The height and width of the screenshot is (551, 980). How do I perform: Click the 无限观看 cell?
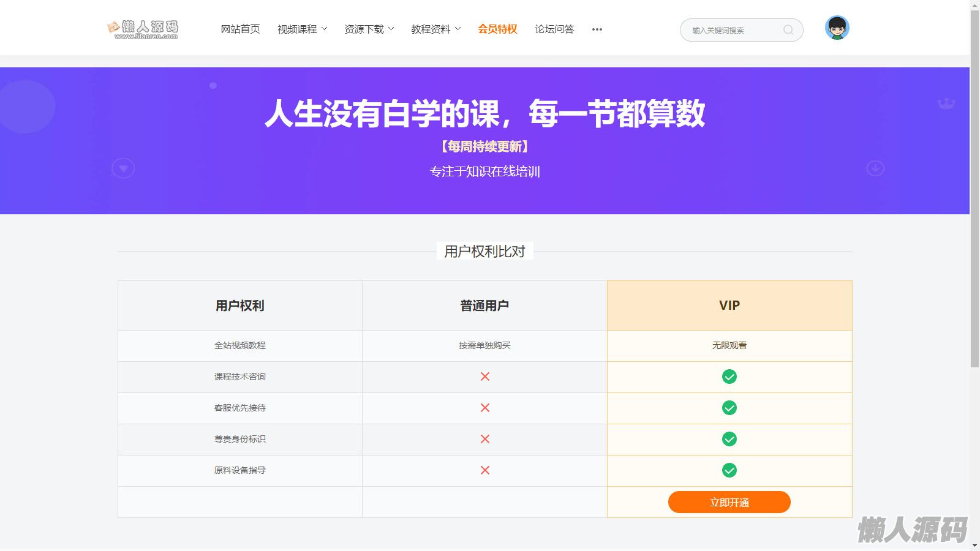[729, 345]
